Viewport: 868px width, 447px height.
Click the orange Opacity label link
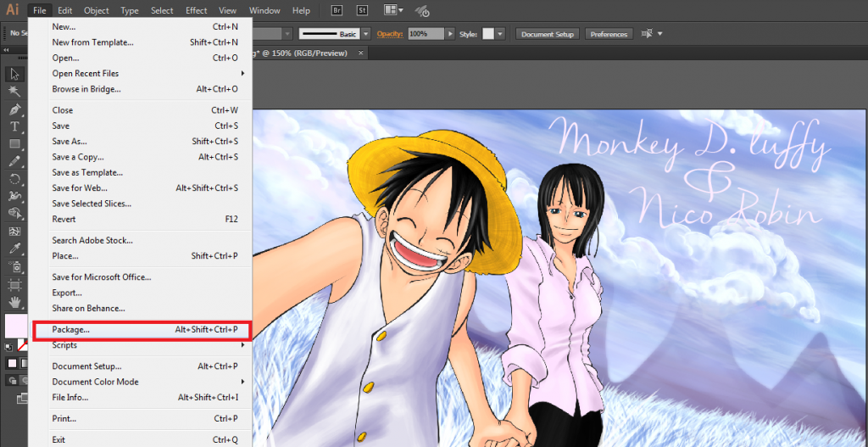coord(390,34)
